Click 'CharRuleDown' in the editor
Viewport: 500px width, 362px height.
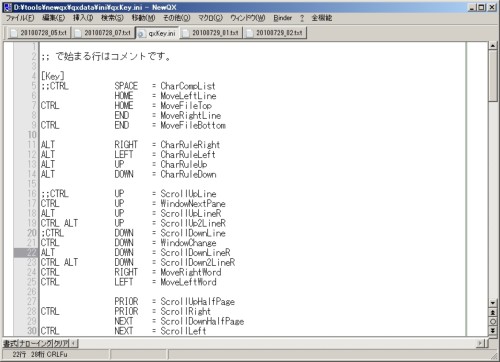pyautogui.click(x=188, y=174)
